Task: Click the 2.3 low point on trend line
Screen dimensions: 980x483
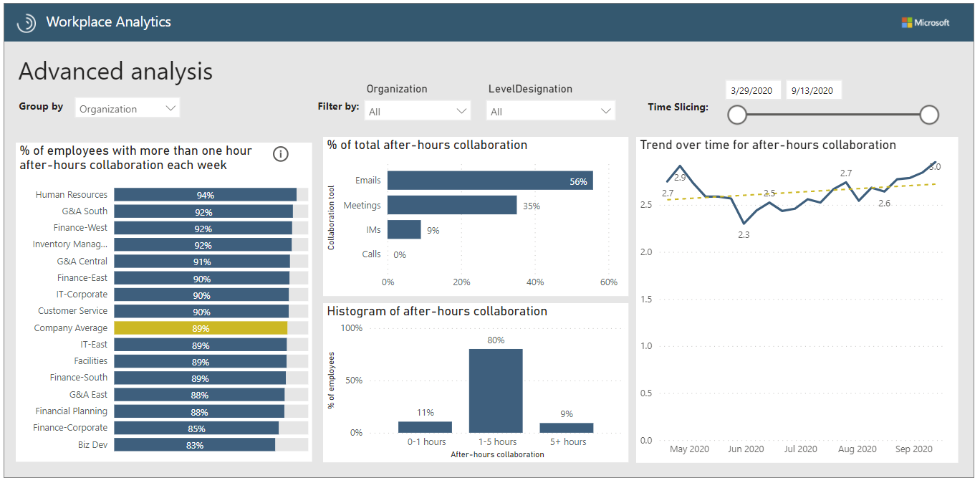Action: pyautogui.click(x=744, y=224)
